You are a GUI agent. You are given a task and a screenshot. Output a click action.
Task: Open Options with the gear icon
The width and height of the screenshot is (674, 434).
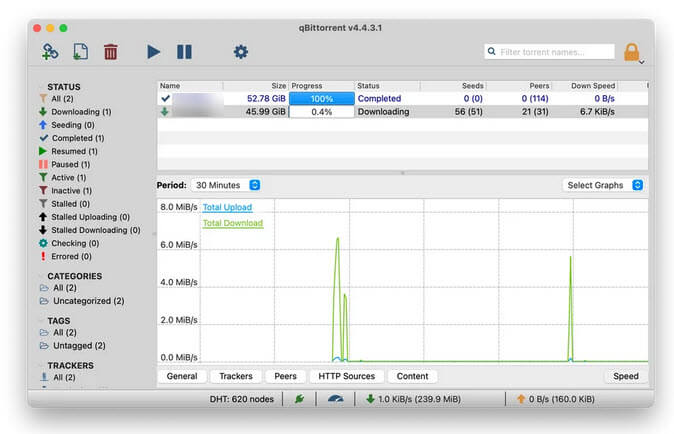pos(241,52)
